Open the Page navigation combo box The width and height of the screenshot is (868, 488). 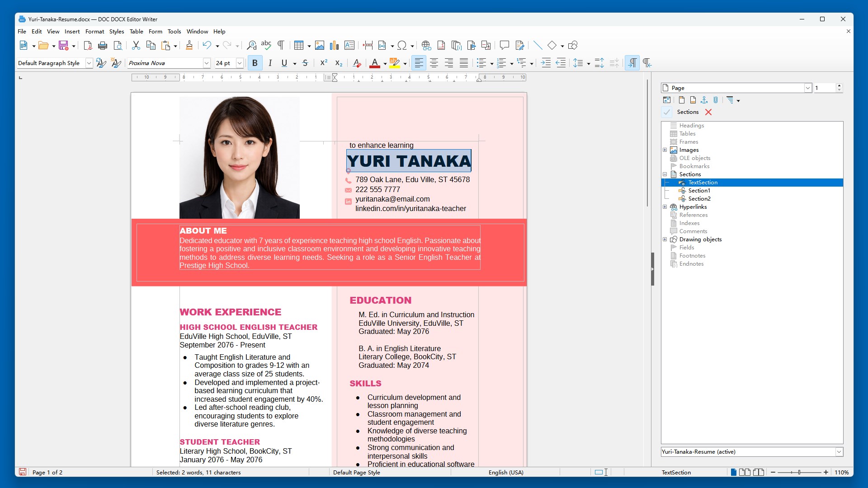pos(808,88)
